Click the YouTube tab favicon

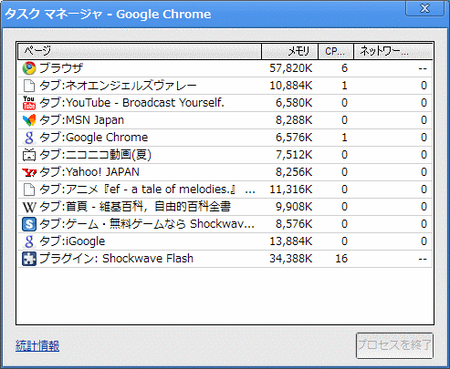[x=29, y=103]
